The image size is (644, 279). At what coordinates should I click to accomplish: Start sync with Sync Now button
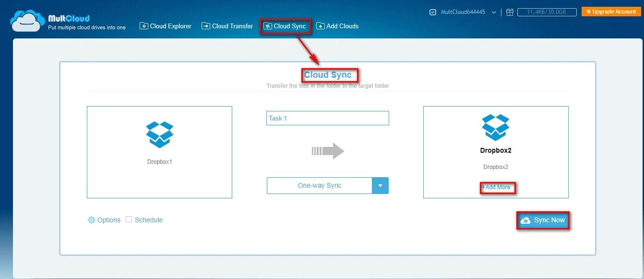point(543,220)
